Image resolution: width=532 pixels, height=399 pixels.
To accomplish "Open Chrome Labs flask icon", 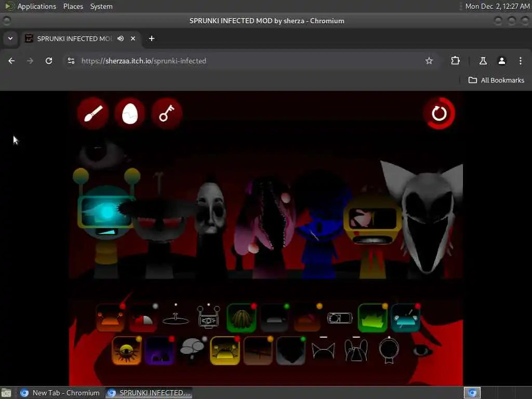I will point(483,61).
